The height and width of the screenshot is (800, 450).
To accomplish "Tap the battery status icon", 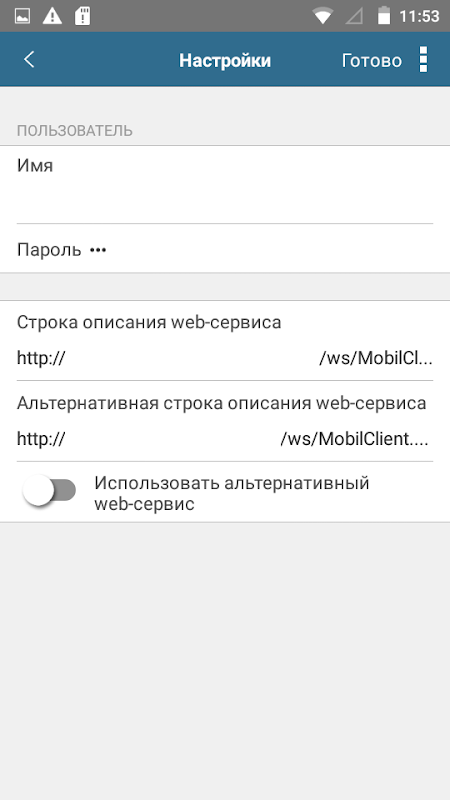I will click(384, 16).
